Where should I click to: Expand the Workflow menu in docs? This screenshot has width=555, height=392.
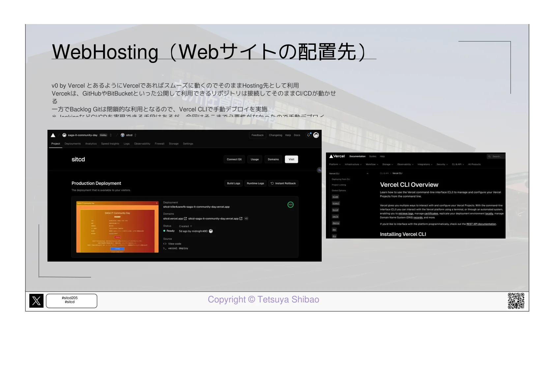372,164
